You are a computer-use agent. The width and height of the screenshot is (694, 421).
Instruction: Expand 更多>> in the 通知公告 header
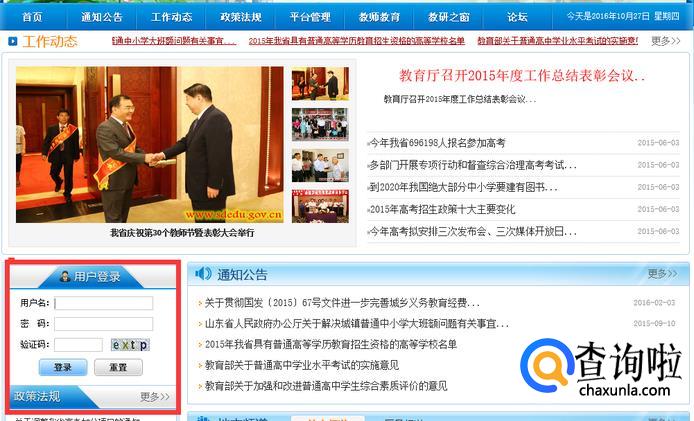[x=662, y=274]
